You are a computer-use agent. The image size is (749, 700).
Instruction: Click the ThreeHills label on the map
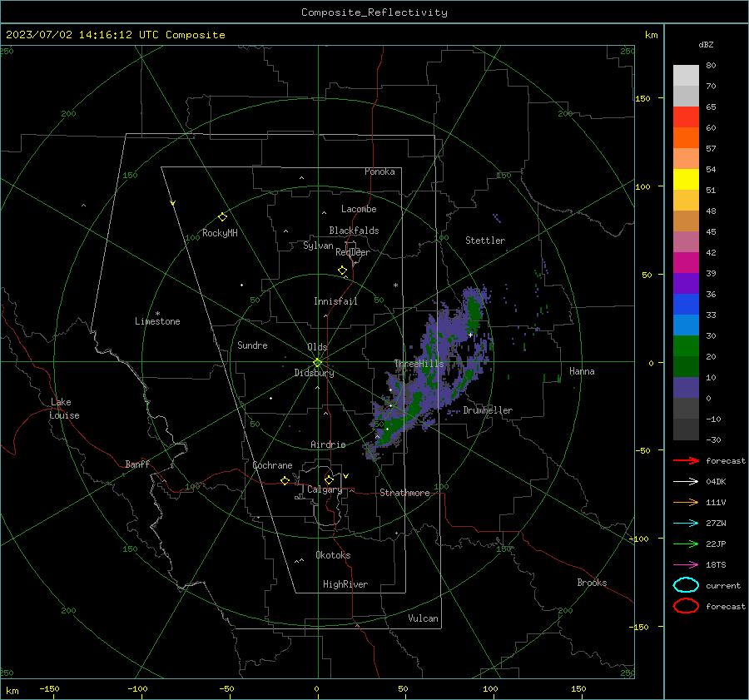point(419,364)
